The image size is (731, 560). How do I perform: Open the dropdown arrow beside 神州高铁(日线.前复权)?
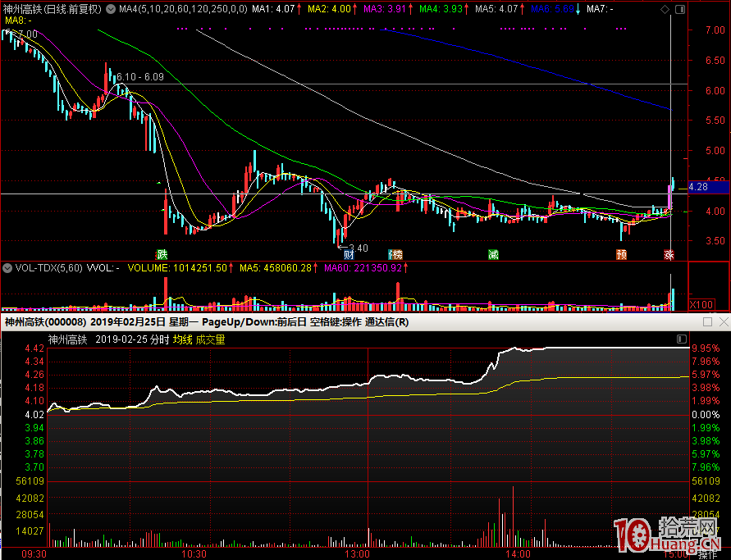point(111,9)
